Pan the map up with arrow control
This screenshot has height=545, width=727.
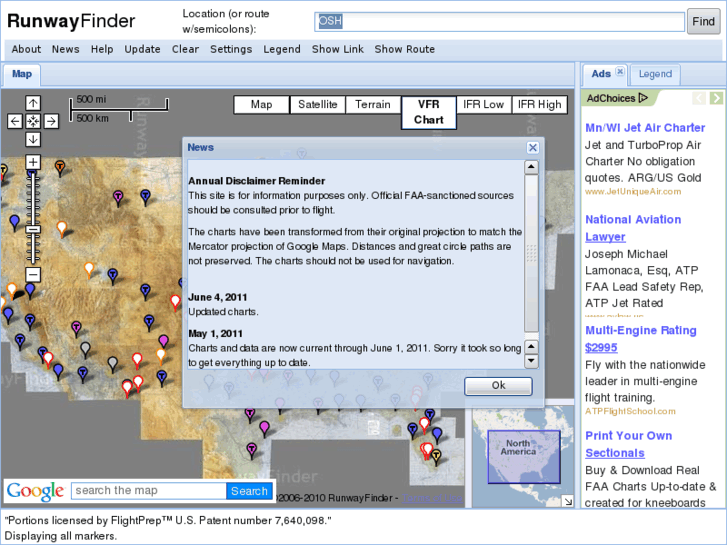click(33, 103)
